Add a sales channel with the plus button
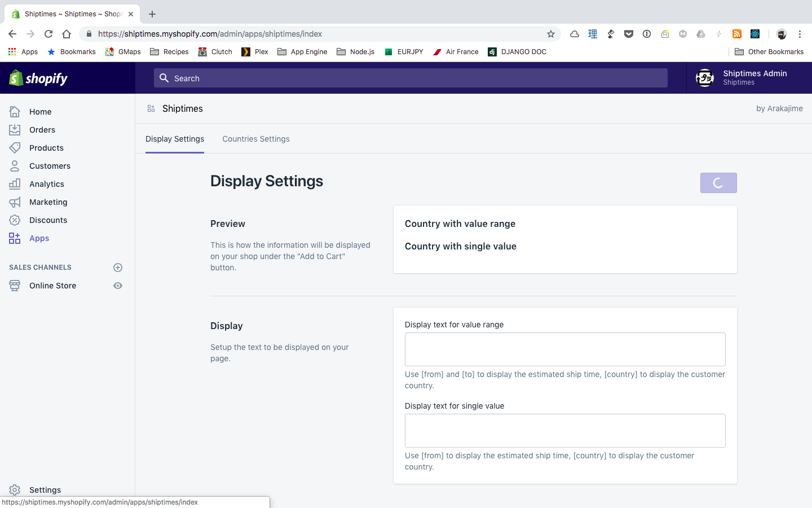 (117, 267)
